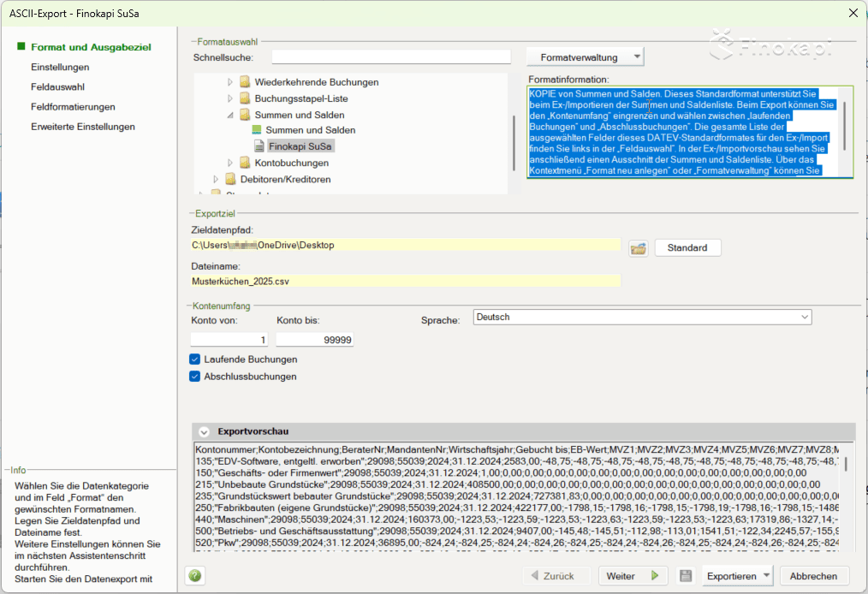Screen dimensions: 868x594
Task: Click preview line 250 Fabrikbauten
Action: 517,508
